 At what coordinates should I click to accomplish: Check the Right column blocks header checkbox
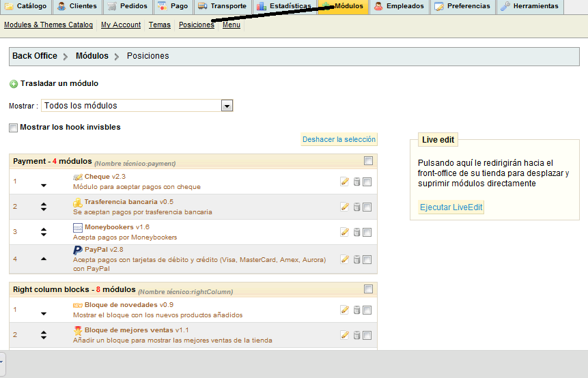coord(368,289)
